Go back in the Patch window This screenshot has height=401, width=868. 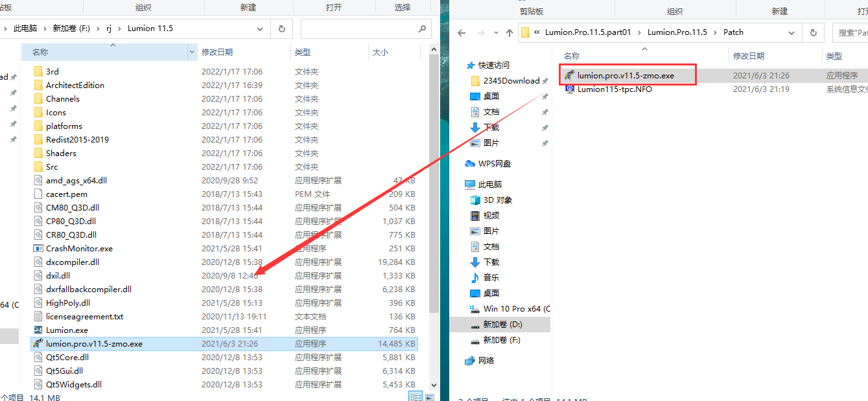(x=461, y=32)
